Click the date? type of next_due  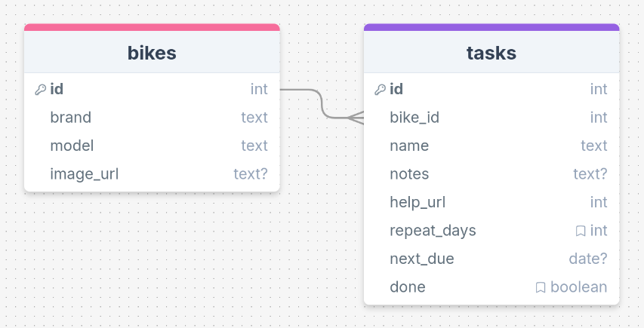point(587,259)
